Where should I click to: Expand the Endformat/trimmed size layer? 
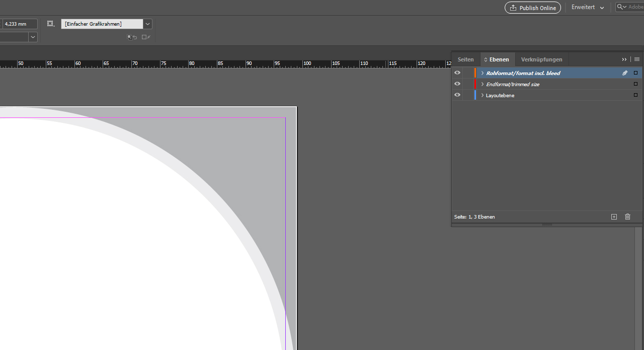click(x=482, y=84)
